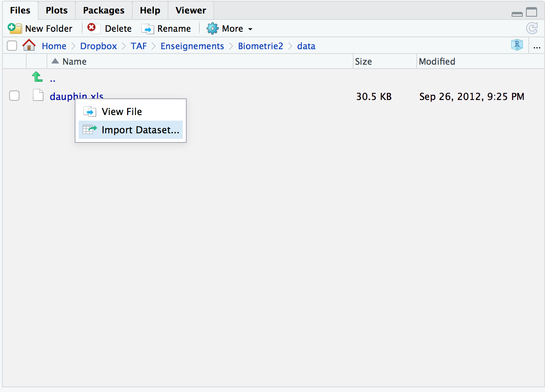545x392 pixels.
Task: Click the '30.5 KB' size value
Action: [374, 96]
